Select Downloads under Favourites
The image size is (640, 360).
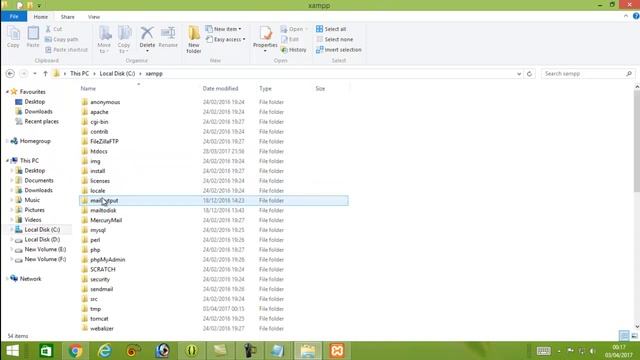point(38,111)
